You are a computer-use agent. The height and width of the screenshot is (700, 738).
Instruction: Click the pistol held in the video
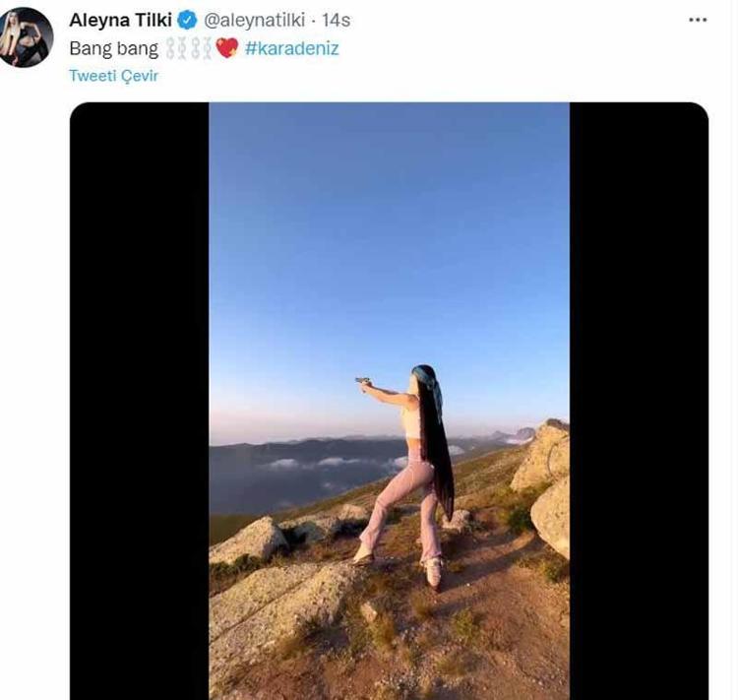(x=362, y=380)
